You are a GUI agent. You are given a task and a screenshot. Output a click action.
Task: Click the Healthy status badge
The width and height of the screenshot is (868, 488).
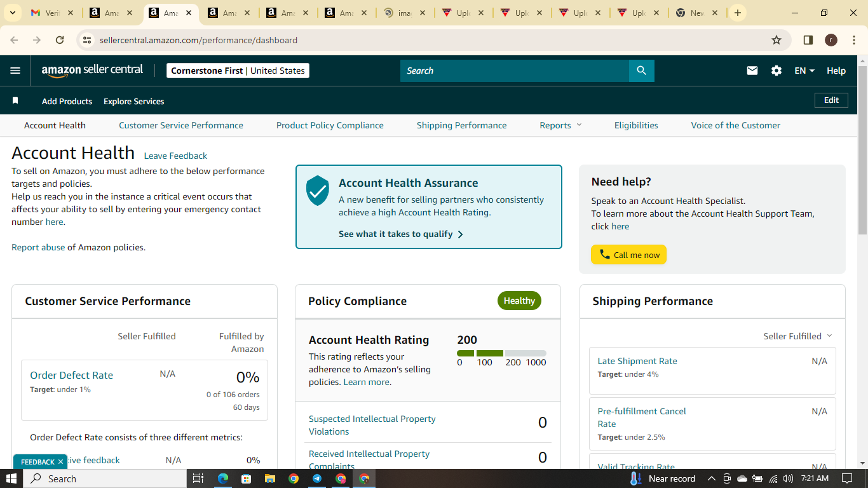[x=519, y=301]
